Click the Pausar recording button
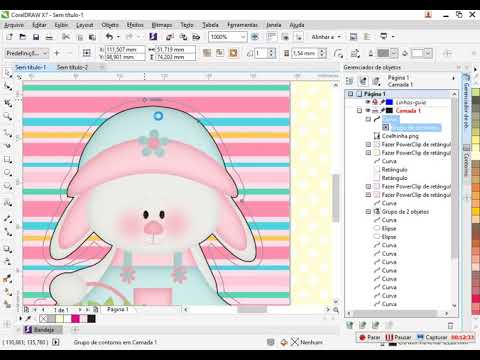This screenshot has height=360, width=480. point(398,337)
